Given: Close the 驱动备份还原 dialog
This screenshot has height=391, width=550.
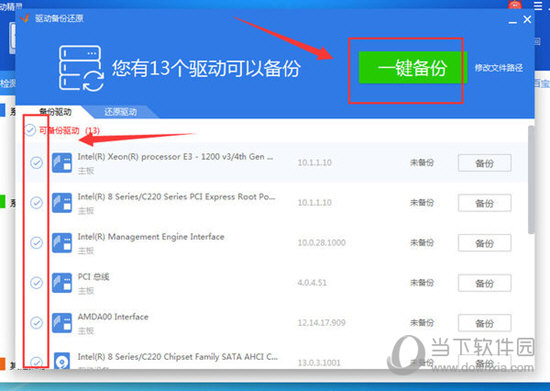Looking at the screenshot, I should (527, 19).
